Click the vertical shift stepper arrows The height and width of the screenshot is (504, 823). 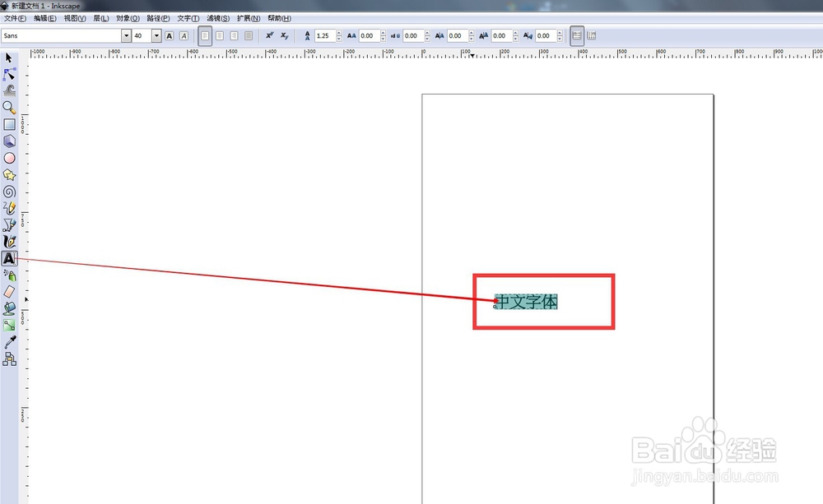click(515, 35)
